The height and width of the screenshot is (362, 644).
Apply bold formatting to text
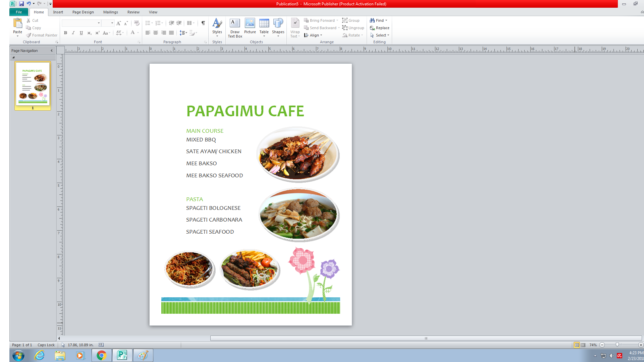pyautogui.click(x=65, y=33)
